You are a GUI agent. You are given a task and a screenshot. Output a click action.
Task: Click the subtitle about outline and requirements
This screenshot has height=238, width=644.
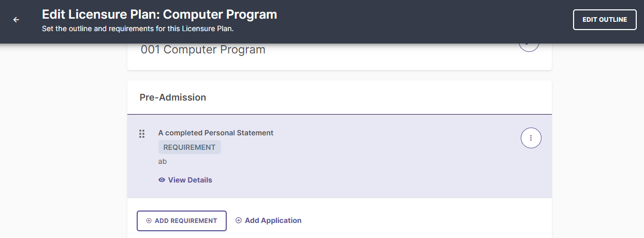(138, 29)
